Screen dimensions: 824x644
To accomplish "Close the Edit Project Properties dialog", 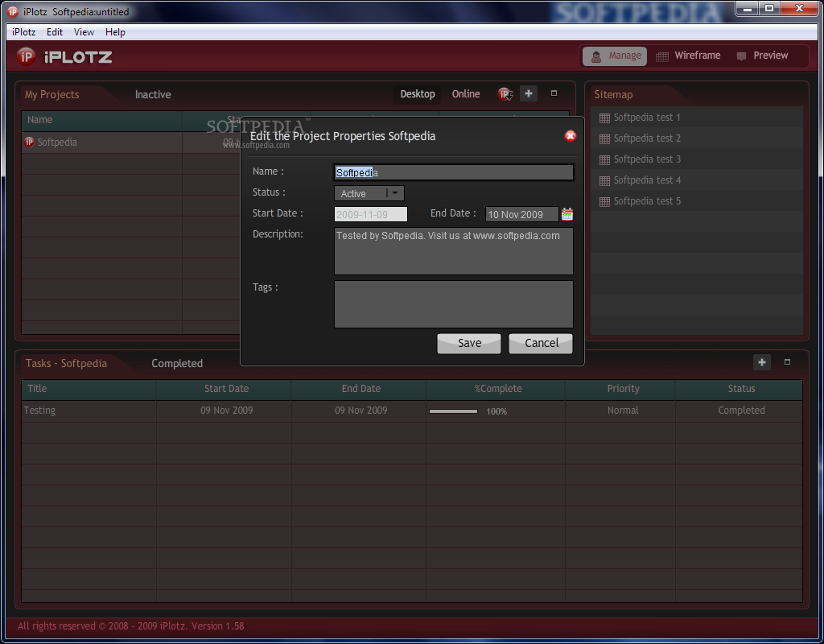I will [x=571, y=136].
